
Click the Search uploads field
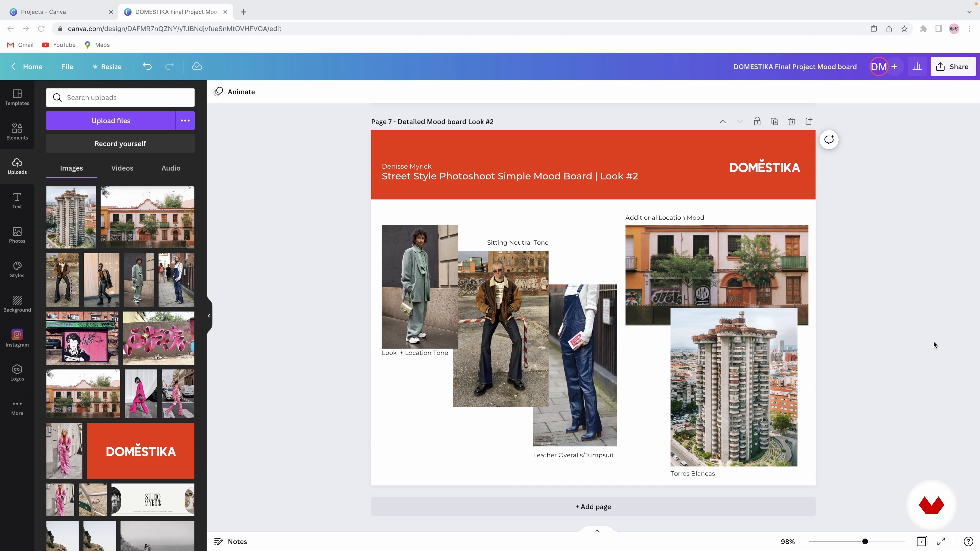click(x=120, y=98)
